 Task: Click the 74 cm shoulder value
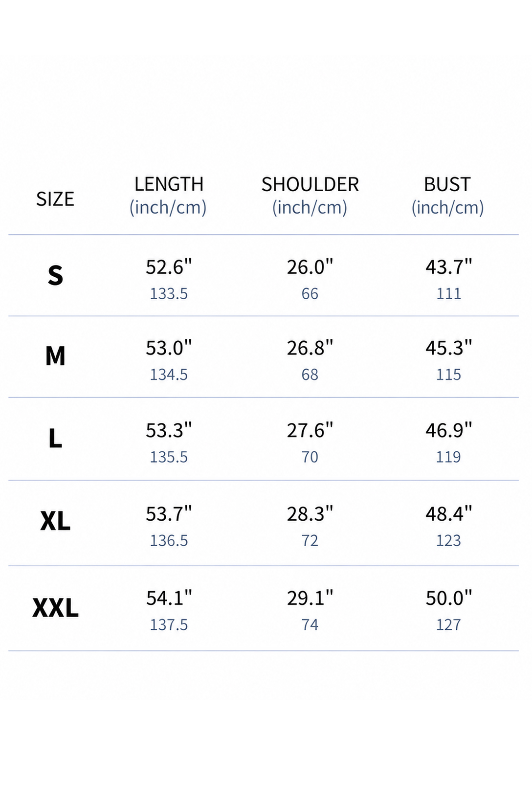pos(310,624)
